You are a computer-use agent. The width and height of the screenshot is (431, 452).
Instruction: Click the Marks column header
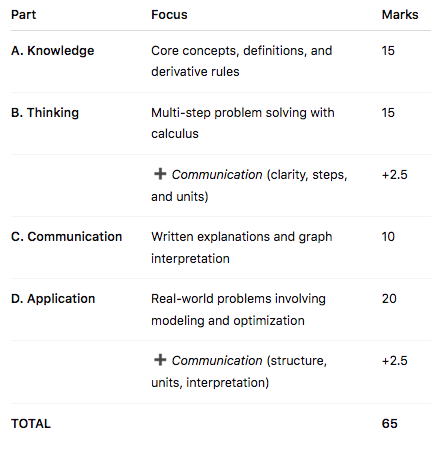pyautogui.click(x=400, y=15)
